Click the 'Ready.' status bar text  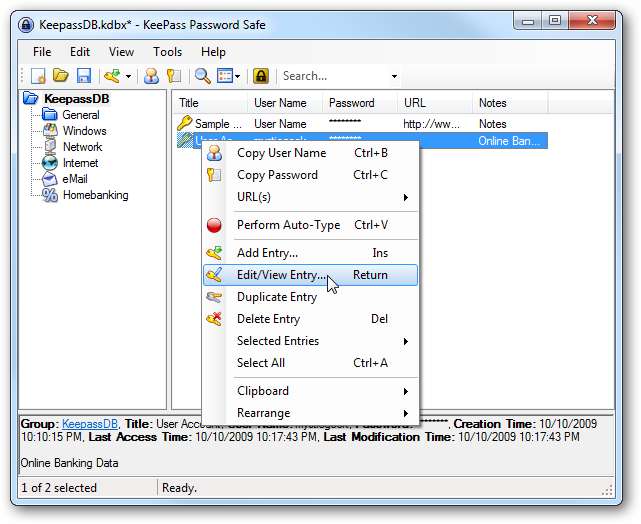[x=179, y=488]
